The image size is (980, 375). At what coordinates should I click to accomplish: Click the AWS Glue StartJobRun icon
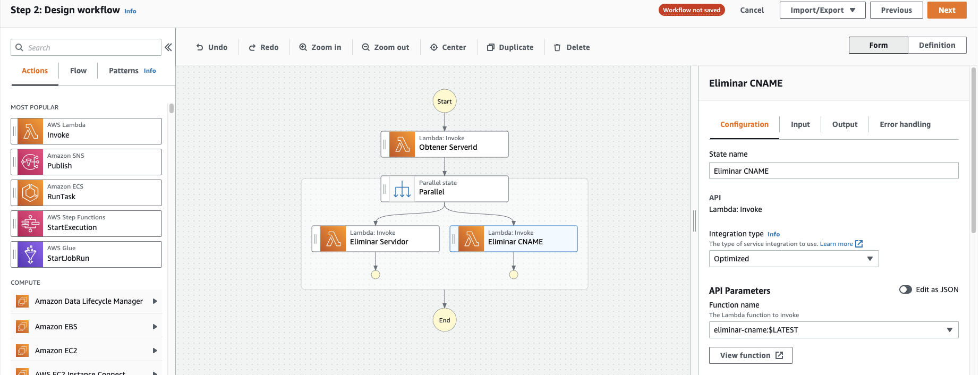30,254
